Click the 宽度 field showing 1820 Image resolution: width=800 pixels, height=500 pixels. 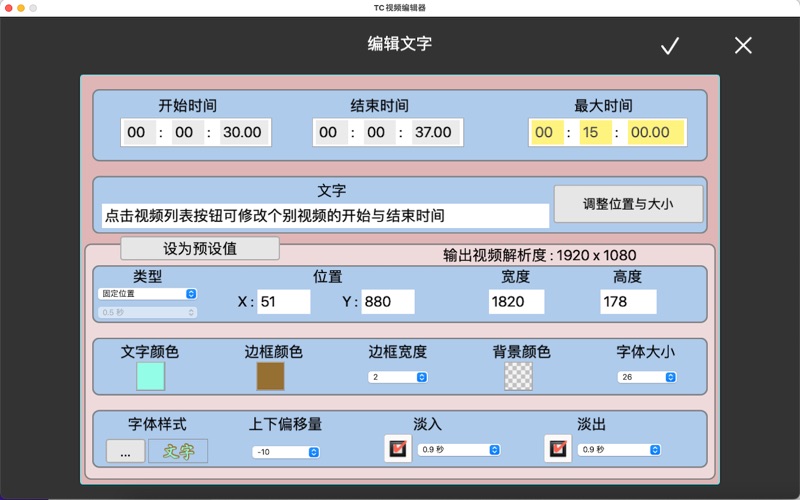(x=516, y=302)
